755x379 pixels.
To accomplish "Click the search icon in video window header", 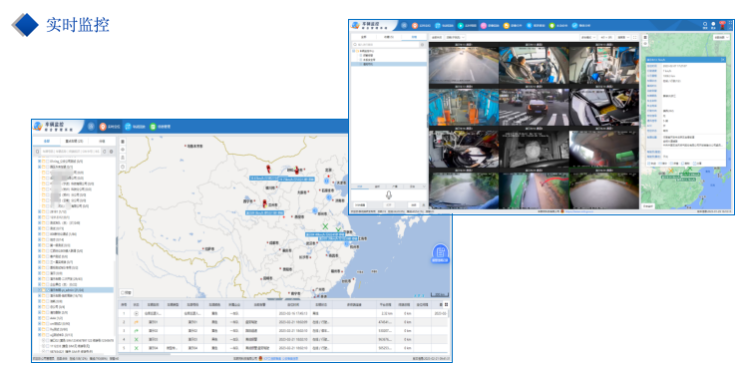I will pyautogui.click(x=705, y=24).
